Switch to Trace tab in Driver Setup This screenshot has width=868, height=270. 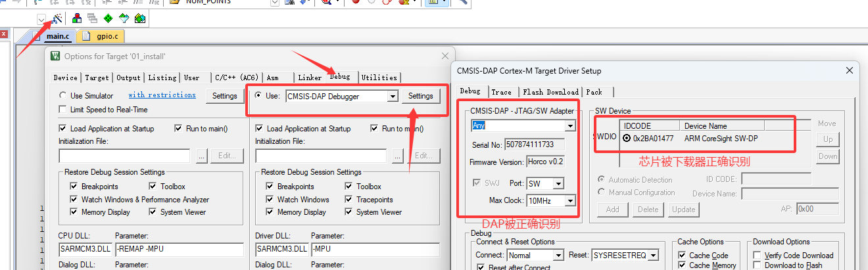click(501, 92)
